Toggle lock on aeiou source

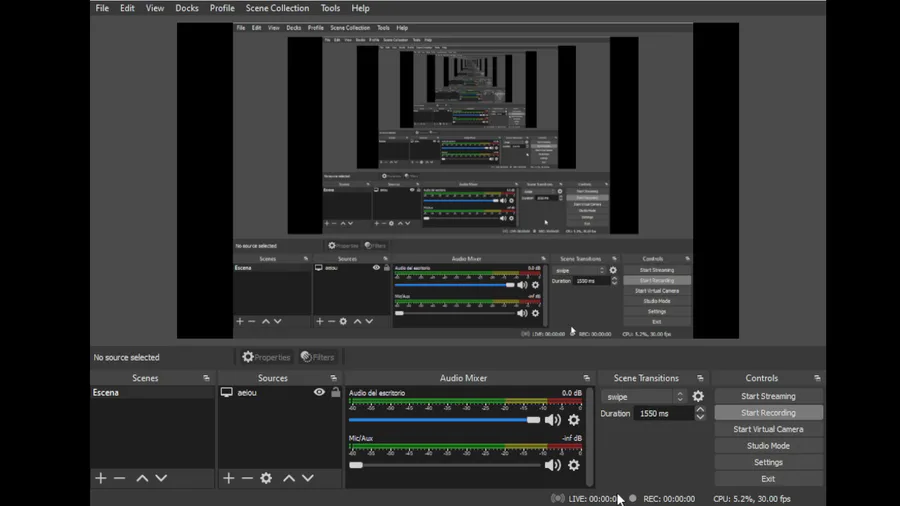(x=336, y=392)
